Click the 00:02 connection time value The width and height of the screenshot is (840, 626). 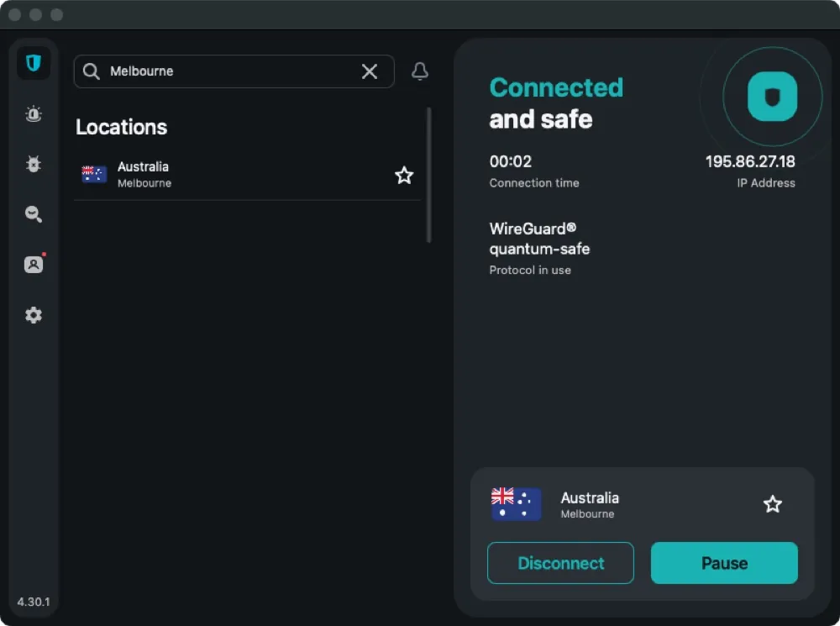click(x=511, y=161)
